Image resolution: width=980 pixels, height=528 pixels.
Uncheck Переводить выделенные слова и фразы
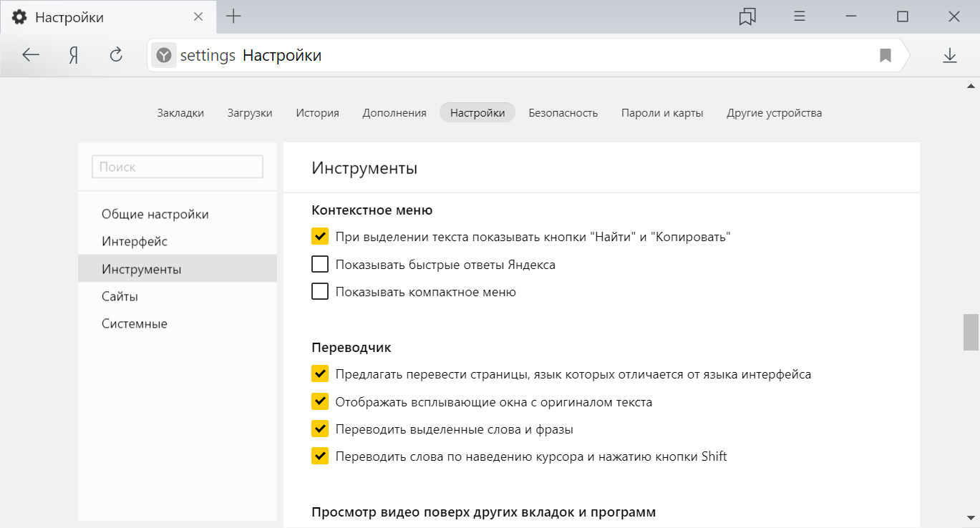point(320,429)
